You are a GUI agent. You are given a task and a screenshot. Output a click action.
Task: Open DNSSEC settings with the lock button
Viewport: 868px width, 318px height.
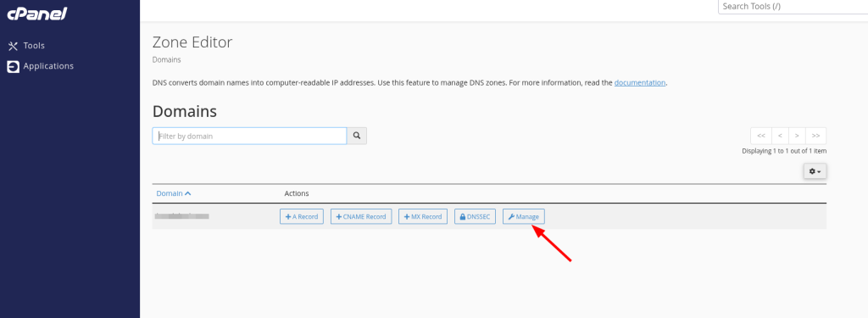475,216
